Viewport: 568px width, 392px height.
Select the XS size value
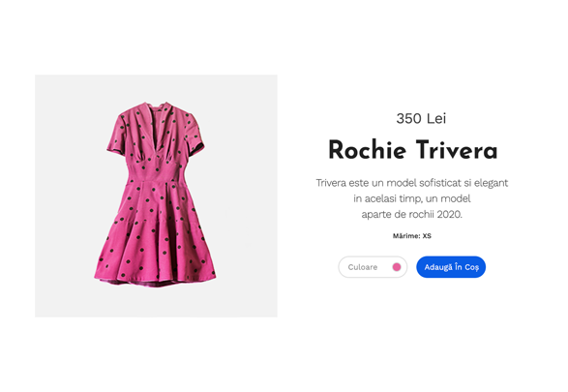click(x=427, y=236)
